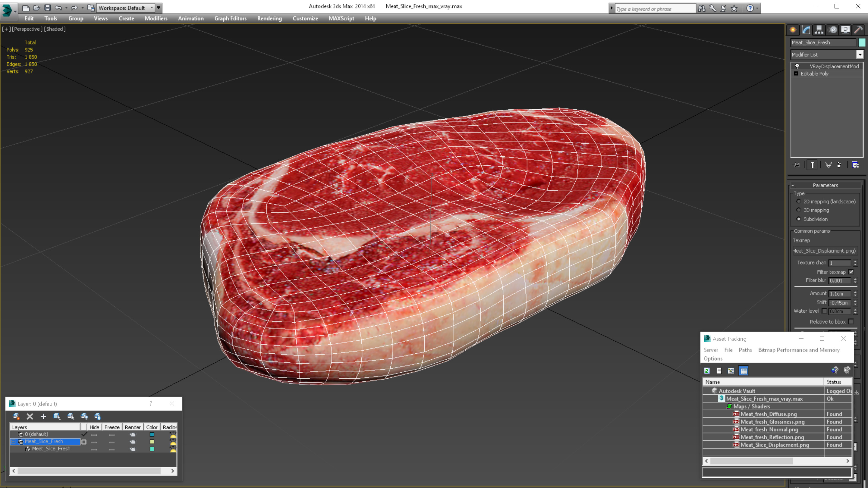
Task: Expand the Editable Poly stack entry
Action: pyautogui.click(x=796, y=74)
